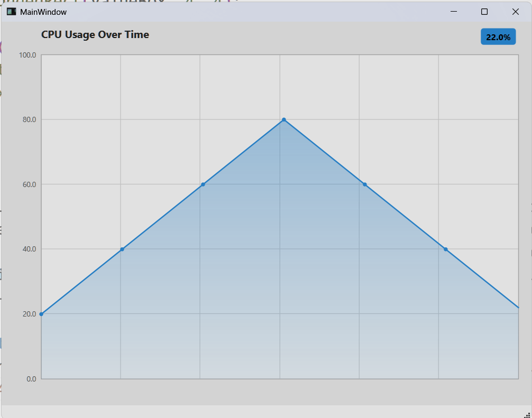
Task: Select the 100.0 label on the y-axis
Action: point(27,54)
